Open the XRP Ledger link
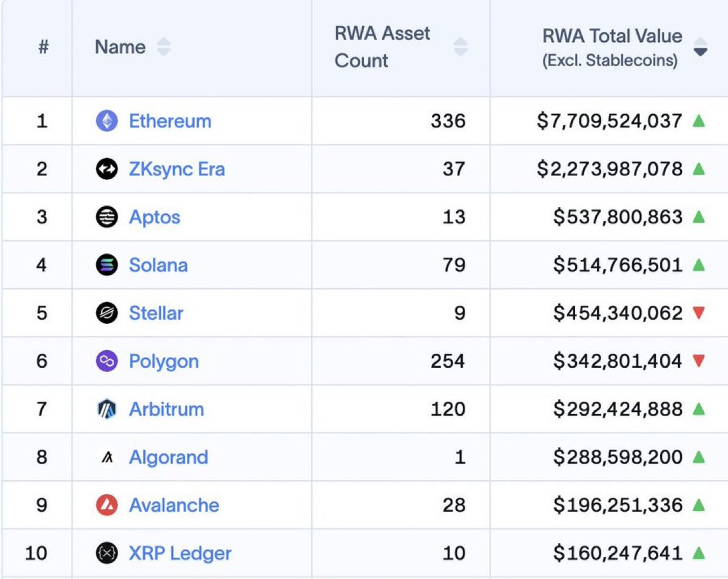The height and width of the screenshot is (579, 728). [x=180, y=554]
